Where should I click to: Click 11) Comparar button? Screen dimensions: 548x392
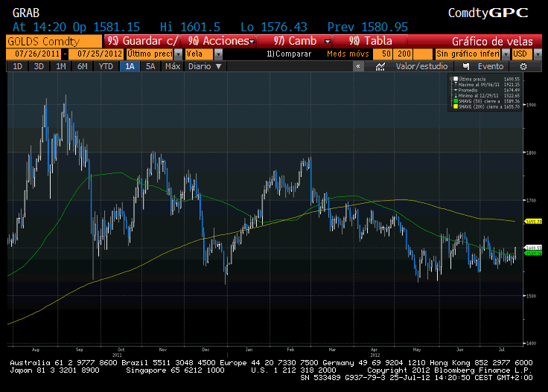pos(289,54)
